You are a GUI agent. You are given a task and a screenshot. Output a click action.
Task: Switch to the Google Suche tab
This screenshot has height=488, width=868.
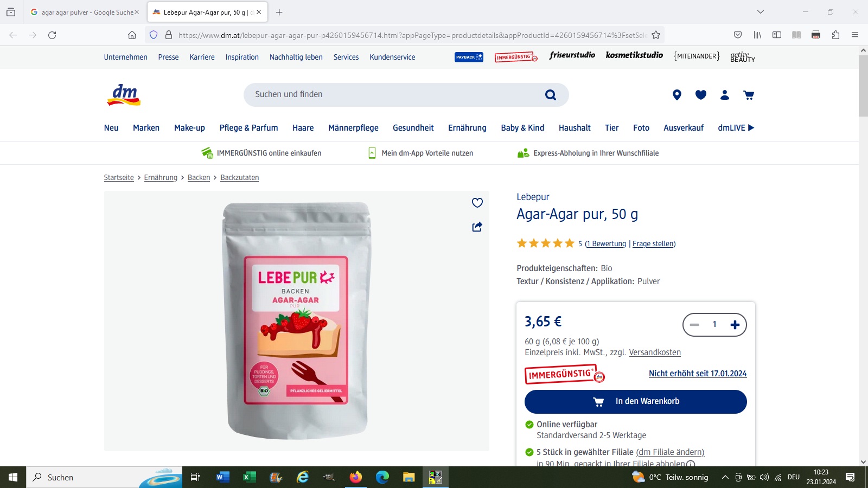click(85, 12)
